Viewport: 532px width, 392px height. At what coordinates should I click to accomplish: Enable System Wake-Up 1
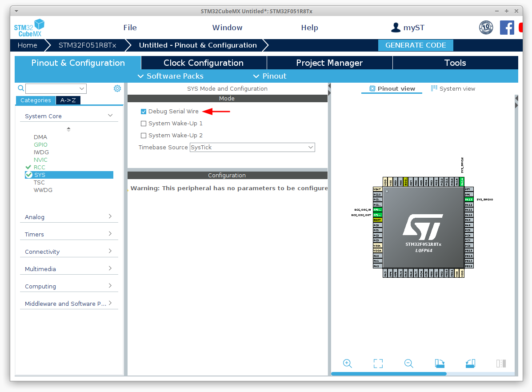coord(144,123)
